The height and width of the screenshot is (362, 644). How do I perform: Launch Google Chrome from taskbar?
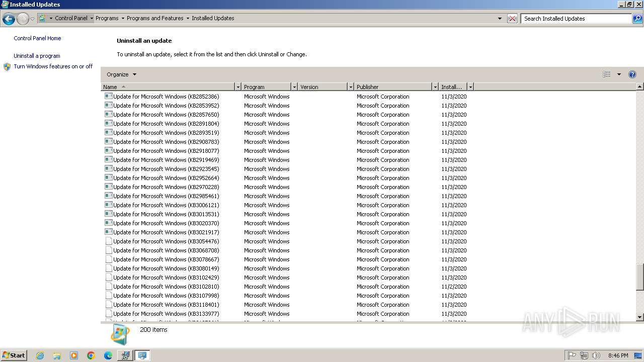coord(91,355)
